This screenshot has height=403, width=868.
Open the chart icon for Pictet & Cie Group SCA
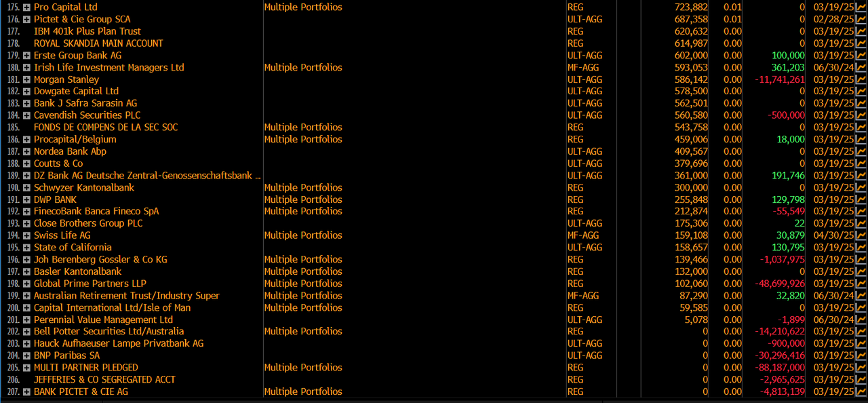click(x=861, y=20)
